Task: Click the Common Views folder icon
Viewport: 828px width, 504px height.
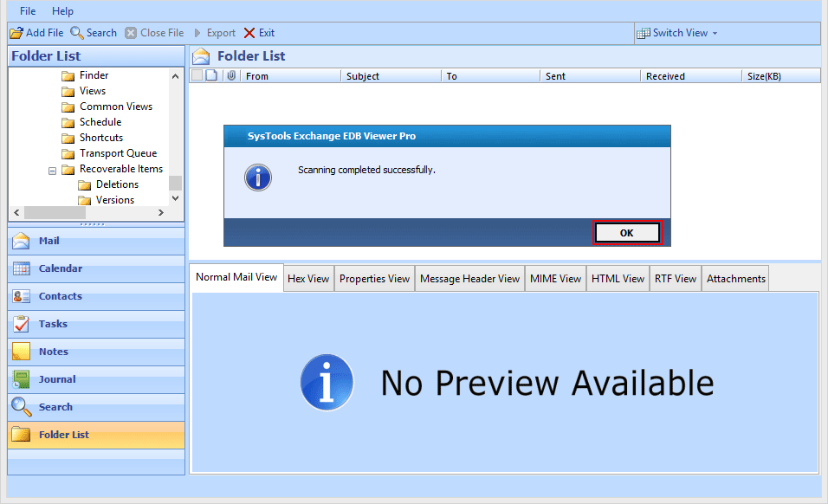Action: 68,107
